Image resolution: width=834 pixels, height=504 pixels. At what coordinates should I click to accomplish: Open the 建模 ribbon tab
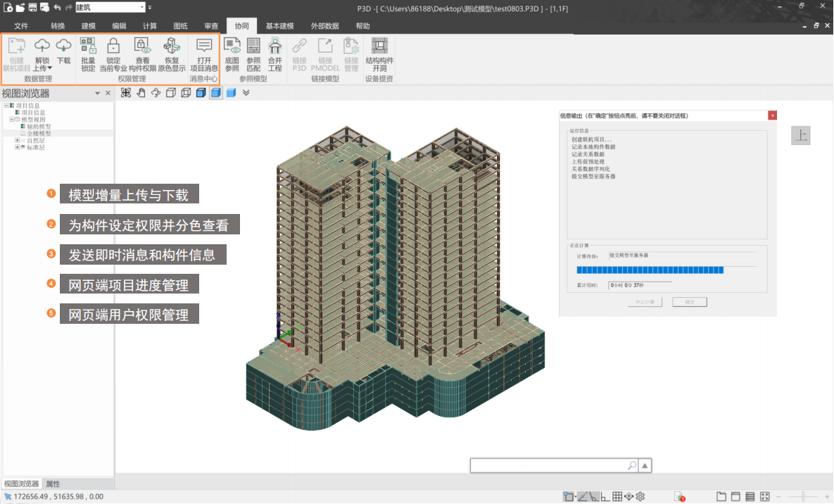click(x=88, y=26)
